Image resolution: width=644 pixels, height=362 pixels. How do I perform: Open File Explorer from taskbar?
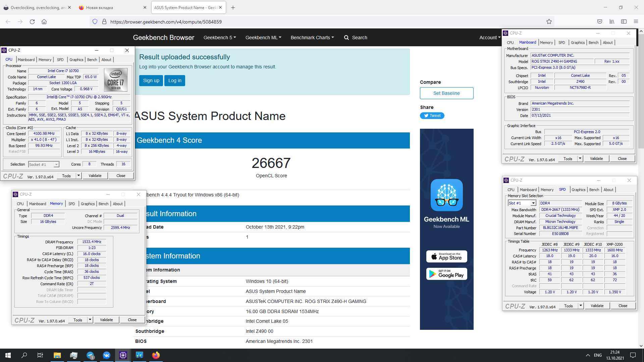coord(57,355)
